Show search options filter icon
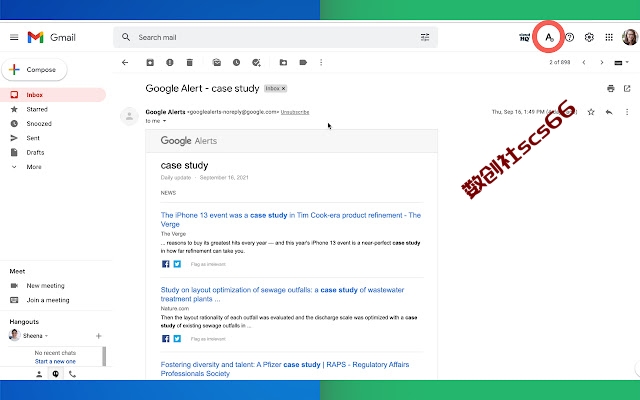This screenshot has width=640, height=400. (x=425, y=37)
